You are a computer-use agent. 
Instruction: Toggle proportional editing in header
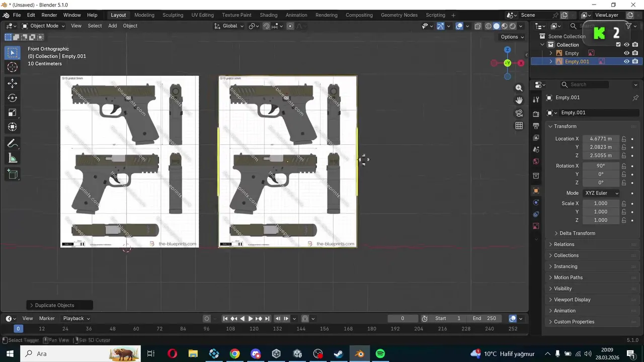[290, 26]
